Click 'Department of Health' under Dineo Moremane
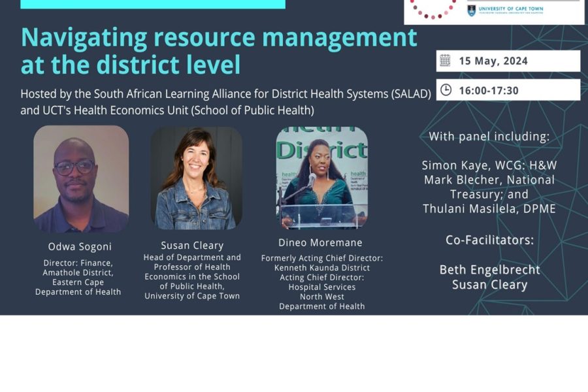 pyautogui.click(x=322, y=306)
